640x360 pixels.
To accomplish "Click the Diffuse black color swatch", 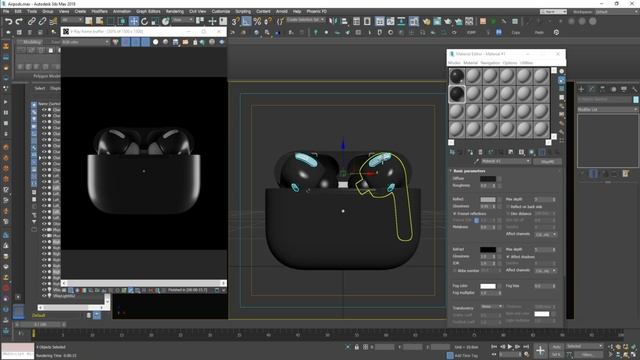I will (x=488, y=178).
